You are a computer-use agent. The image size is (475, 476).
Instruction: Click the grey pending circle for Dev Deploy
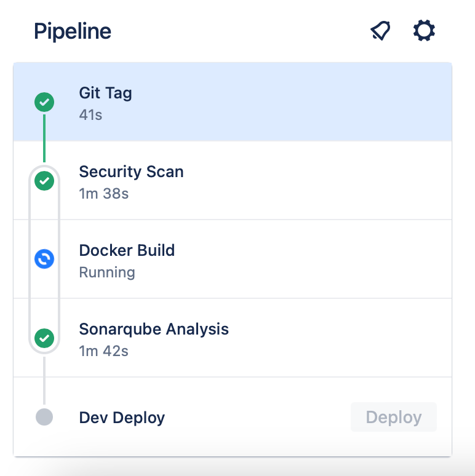[44, 417]
